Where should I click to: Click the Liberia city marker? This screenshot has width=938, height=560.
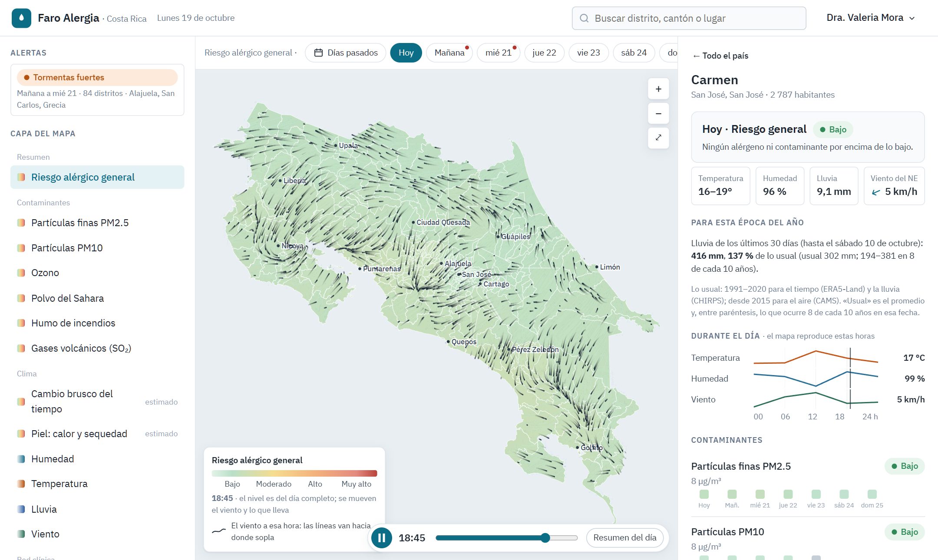click(280, 181)
